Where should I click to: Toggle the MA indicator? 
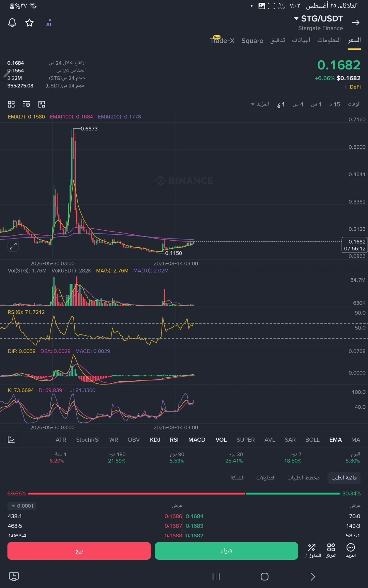(356, 440)
